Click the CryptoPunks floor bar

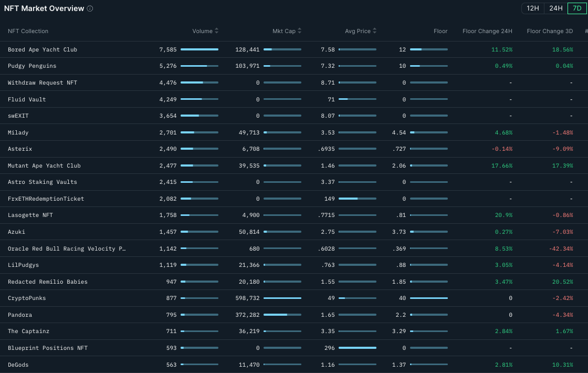point(428,298)
